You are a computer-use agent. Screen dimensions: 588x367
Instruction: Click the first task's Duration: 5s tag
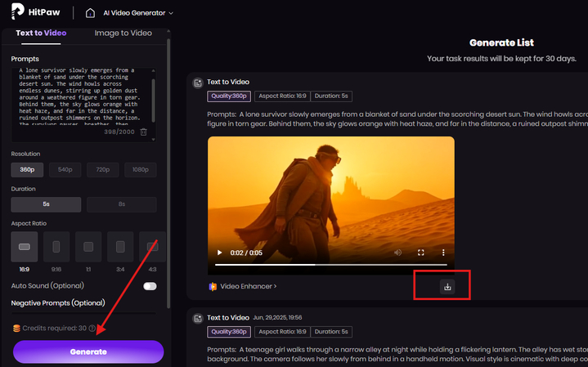click(331, 96)
